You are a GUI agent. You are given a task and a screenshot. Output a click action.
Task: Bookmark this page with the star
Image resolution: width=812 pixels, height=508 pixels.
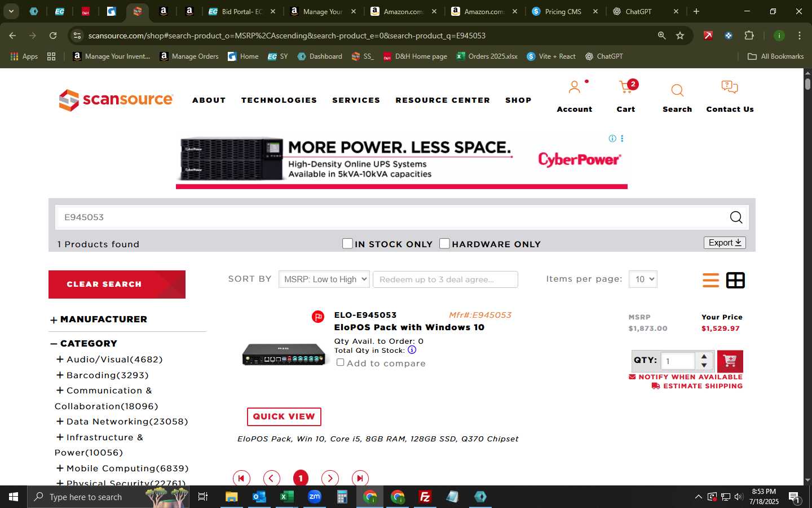(x=680, y=36)
